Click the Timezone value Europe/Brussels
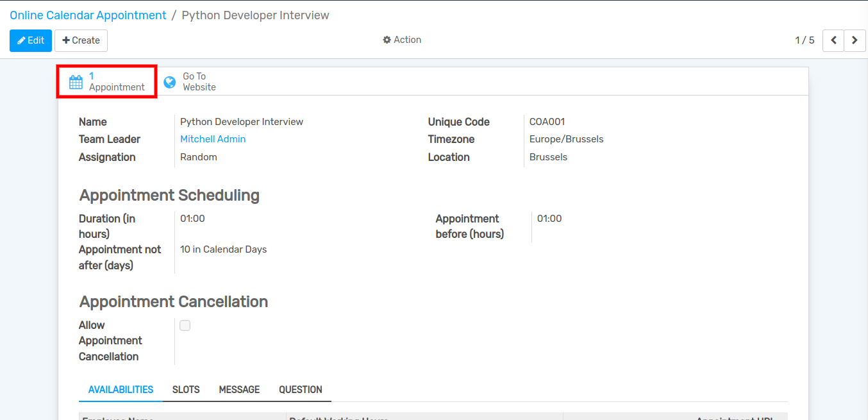This screenshot has width=868, height=420. coord(566,139)
